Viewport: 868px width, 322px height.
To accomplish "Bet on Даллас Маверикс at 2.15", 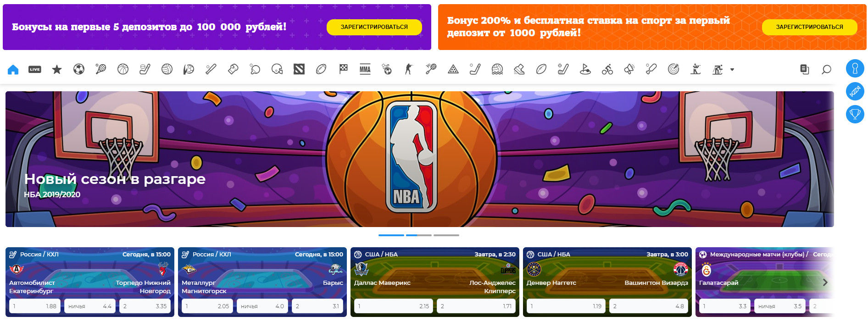I will pyautogui.click(x=394, y=306).
